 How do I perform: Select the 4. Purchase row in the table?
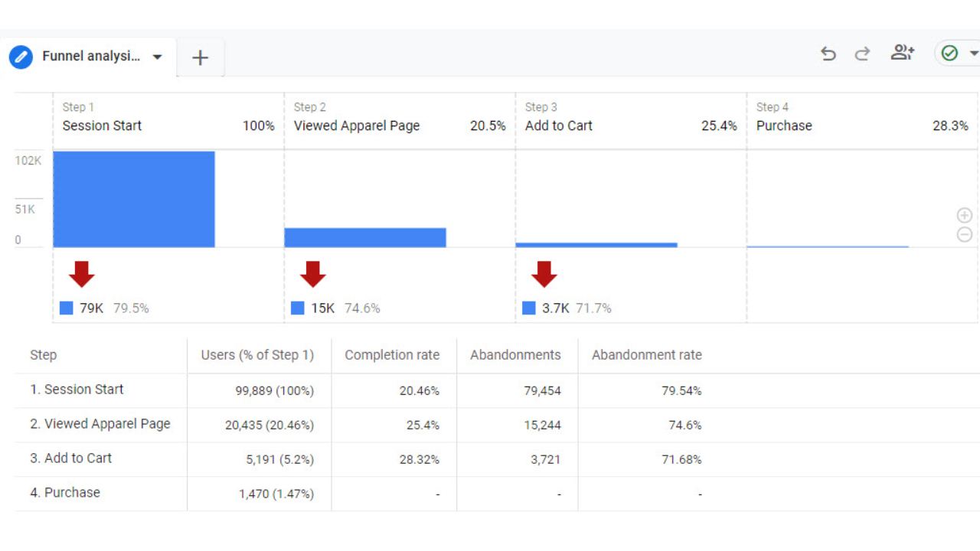tap(64, 493)
